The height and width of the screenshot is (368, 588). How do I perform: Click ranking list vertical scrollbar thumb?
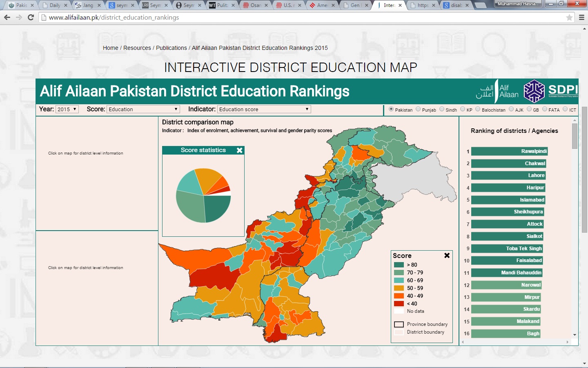[575, 136]
